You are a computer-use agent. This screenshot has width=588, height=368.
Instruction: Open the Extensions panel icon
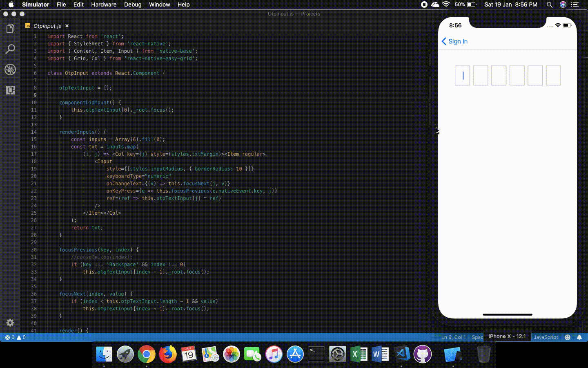[x=10, y=90]
